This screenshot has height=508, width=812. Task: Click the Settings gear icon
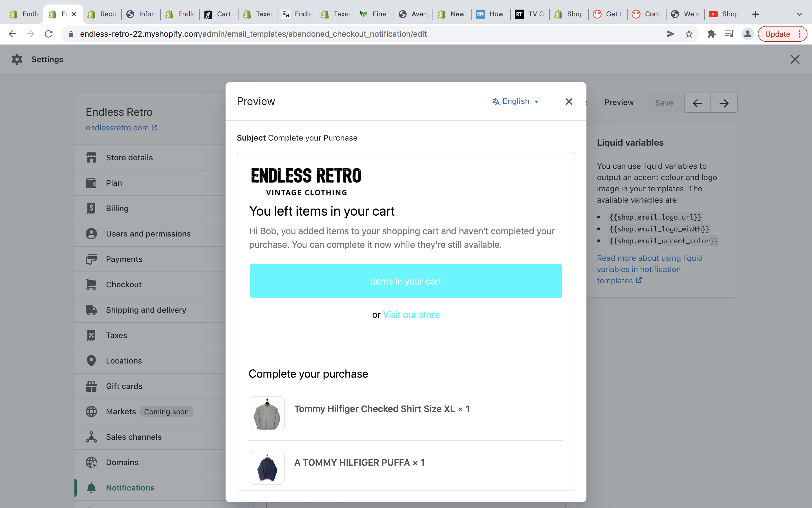(x=17, y=59)
